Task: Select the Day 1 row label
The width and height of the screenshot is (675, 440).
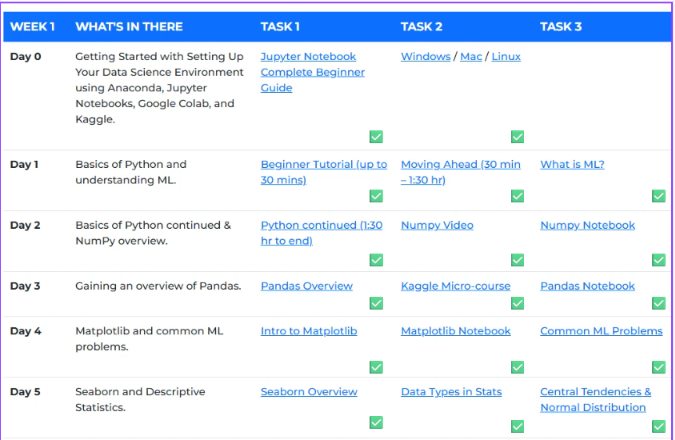Action: coord(24,164)
